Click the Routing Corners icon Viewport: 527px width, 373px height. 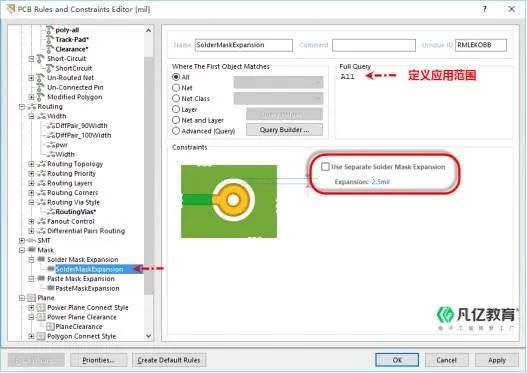click(x=41, y=193)
